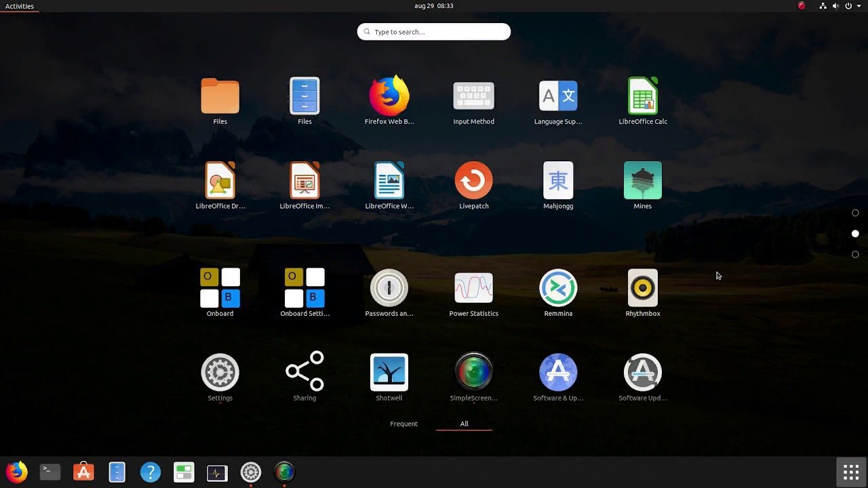Click the Activities button
The image size is (868, 488).
click(x=20, y=6)
